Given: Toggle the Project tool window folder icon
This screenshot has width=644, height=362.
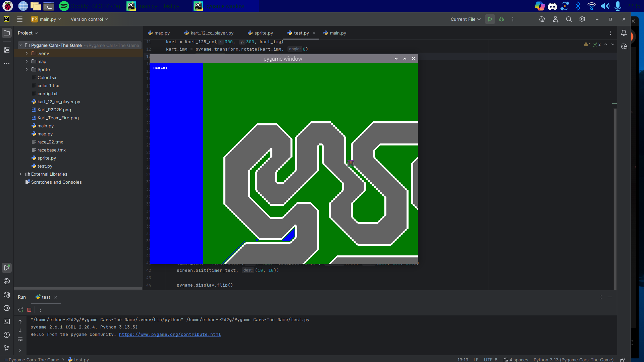Looking at the screenshot, I should [7, 33].
